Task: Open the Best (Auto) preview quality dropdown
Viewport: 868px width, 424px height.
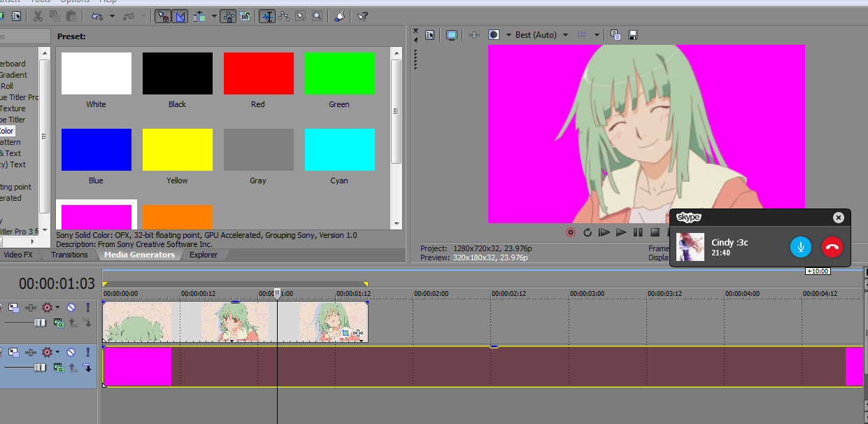Action: point(541,34)
